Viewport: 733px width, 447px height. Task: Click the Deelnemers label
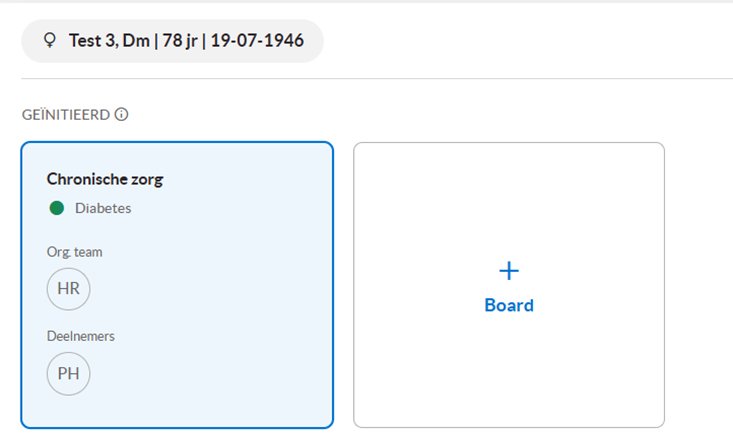[80, 336]
